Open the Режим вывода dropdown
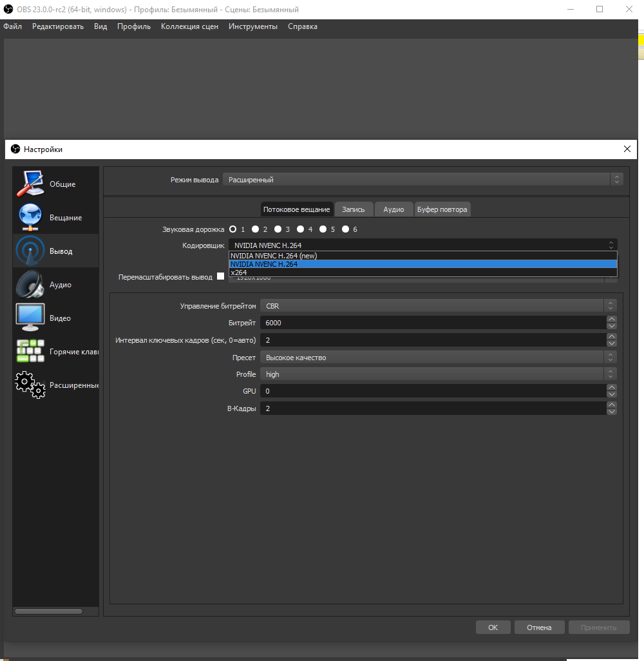644x661 pixels. point(422,180)
